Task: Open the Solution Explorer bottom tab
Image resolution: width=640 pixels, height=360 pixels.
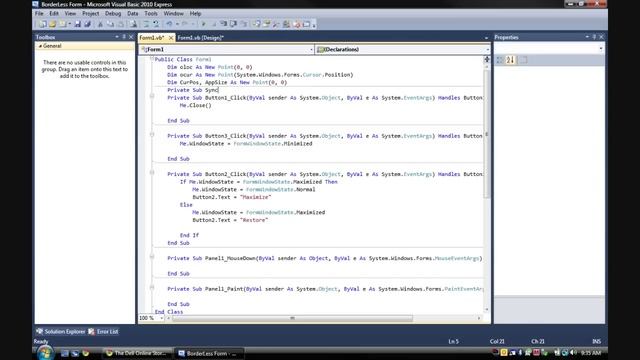Action: 60,331
